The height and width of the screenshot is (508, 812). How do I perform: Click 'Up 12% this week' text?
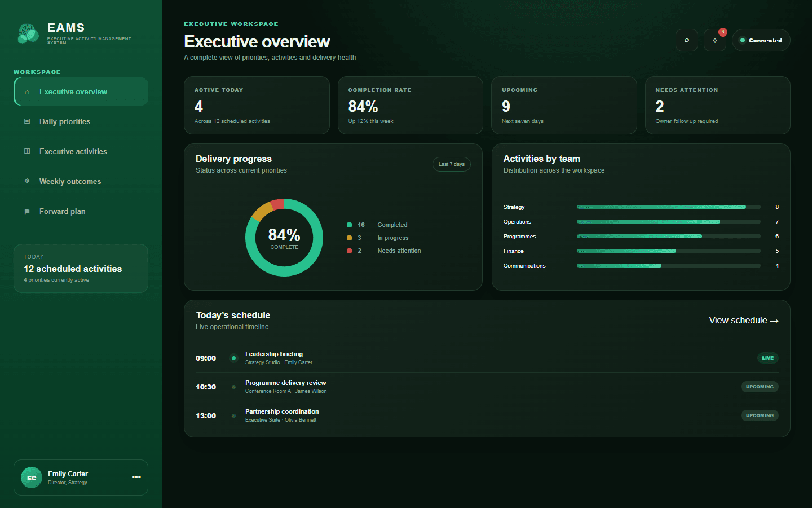tap(370, 121)
